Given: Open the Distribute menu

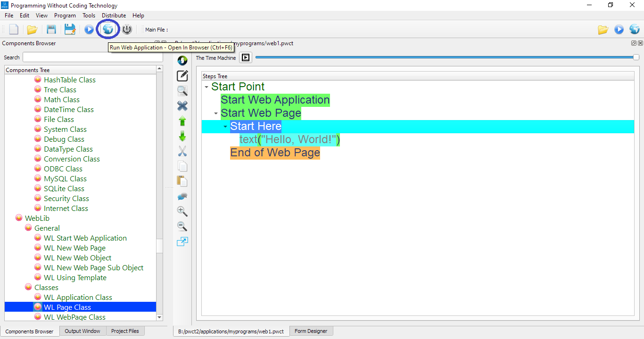Looking at the screenshot, I should point(114,16).
